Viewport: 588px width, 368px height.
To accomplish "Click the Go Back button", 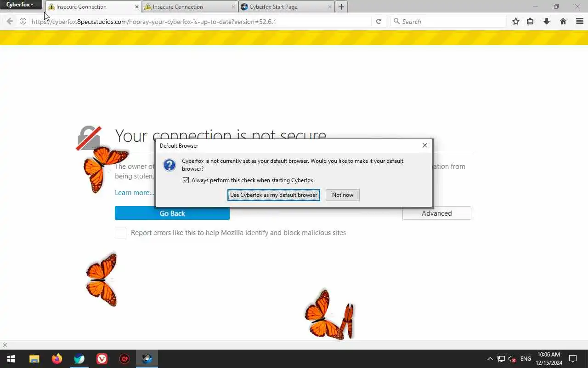I will tap(172, 213).
